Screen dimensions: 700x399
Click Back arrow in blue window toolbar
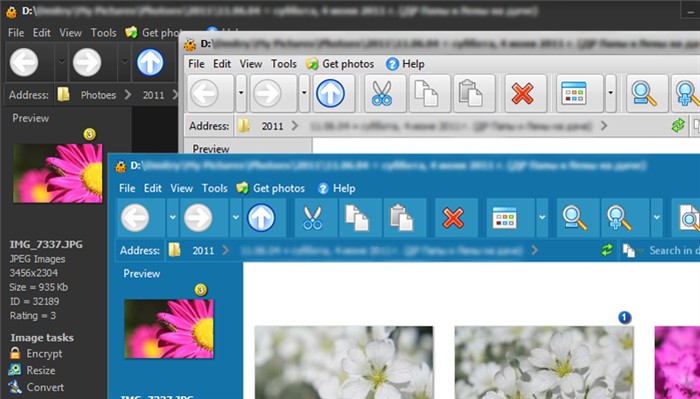click(x=135, y=218)
